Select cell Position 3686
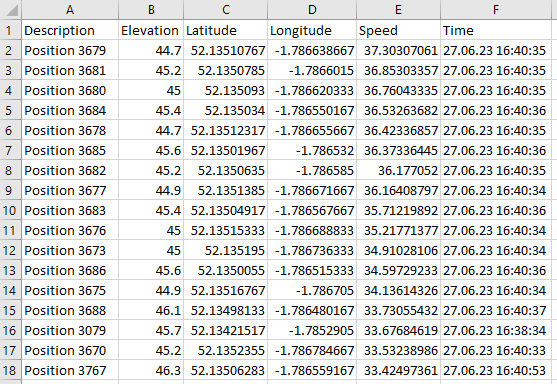The width and height of the screenshot is (557, 384). [70, 270]
